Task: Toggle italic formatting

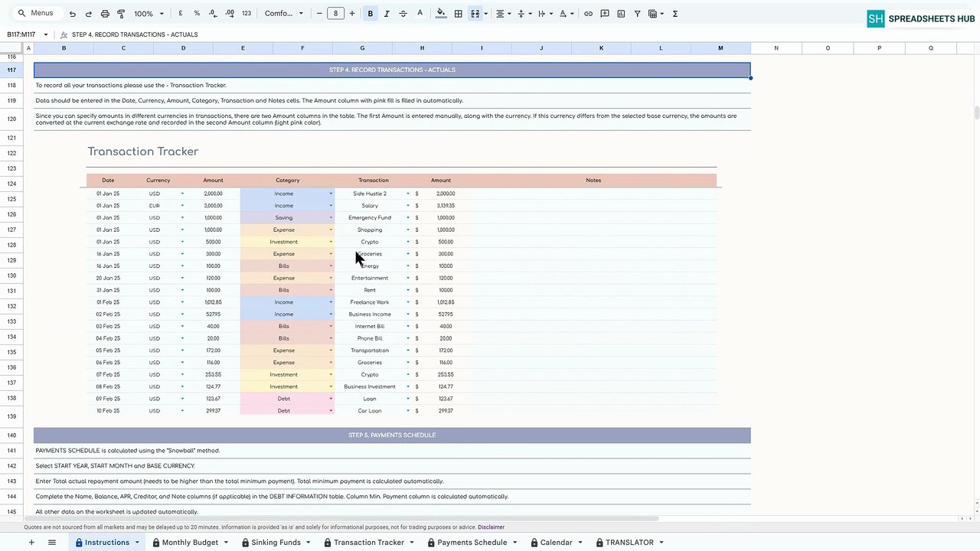Action: (387, 14)
